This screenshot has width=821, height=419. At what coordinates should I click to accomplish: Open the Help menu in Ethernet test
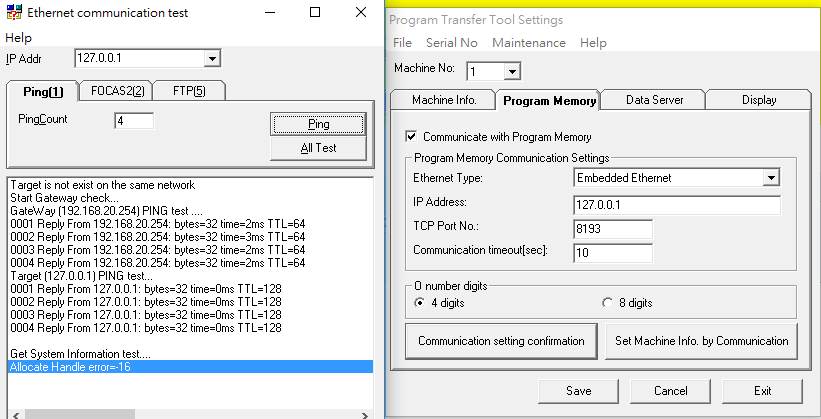pyautogui.click(x=19, y=38)
